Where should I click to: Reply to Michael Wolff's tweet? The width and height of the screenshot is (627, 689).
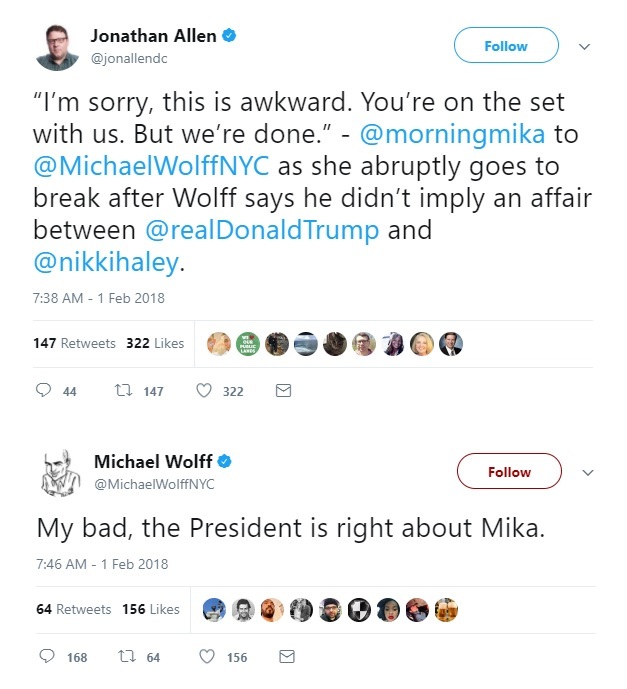pos(46,657)
